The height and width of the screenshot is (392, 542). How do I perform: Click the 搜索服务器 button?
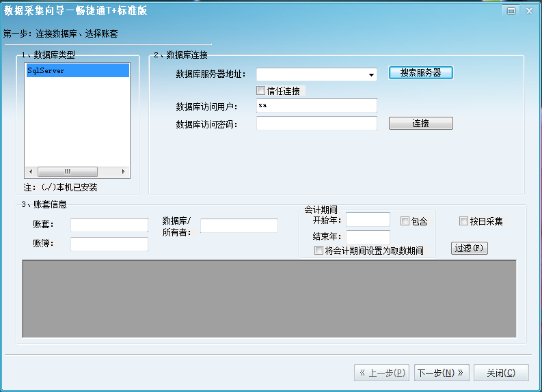[420, 73]
